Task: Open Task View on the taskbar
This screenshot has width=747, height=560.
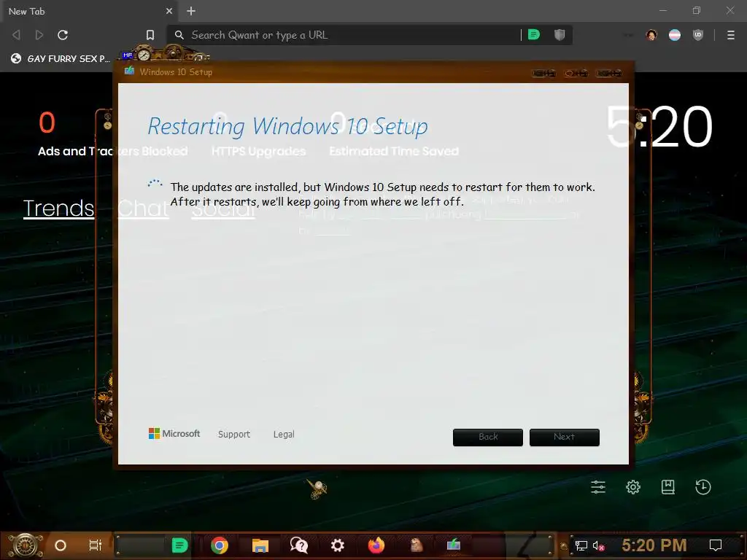Action: [96, 545]
